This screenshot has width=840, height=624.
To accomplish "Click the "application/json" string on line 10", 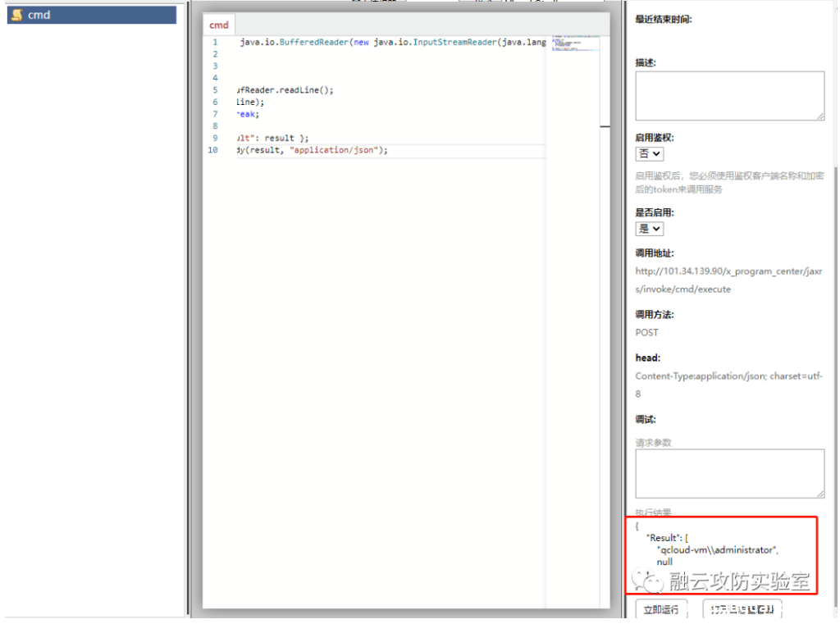I will (335, 150).
